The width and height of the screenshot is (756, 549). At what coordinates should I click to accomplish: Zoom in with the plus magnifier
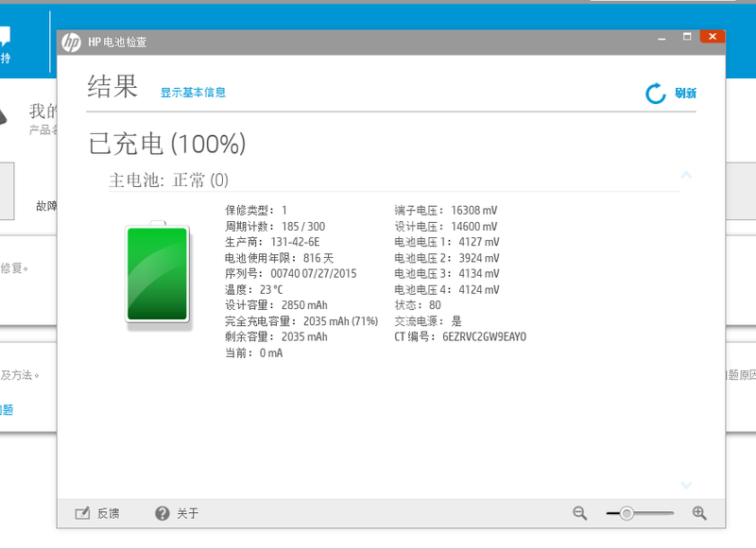[699, 513]
